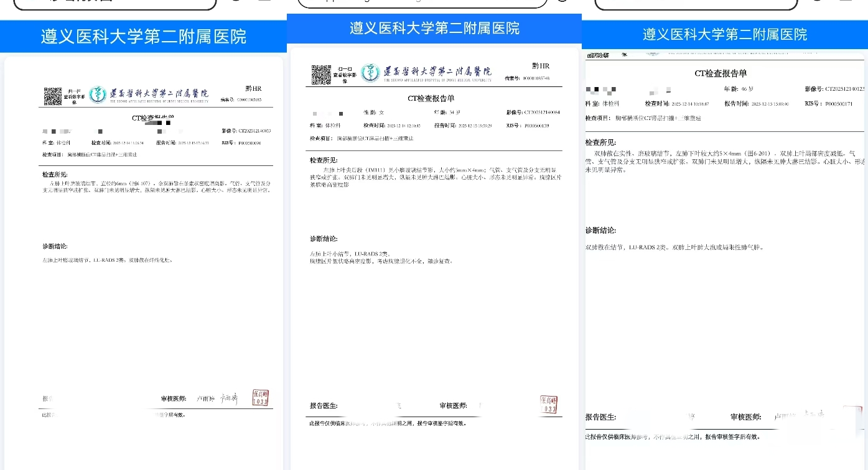Screen dimensions: 868x470
Task: Open the right CT report for the 46-year-old patient
Action: tap(725, 249)
